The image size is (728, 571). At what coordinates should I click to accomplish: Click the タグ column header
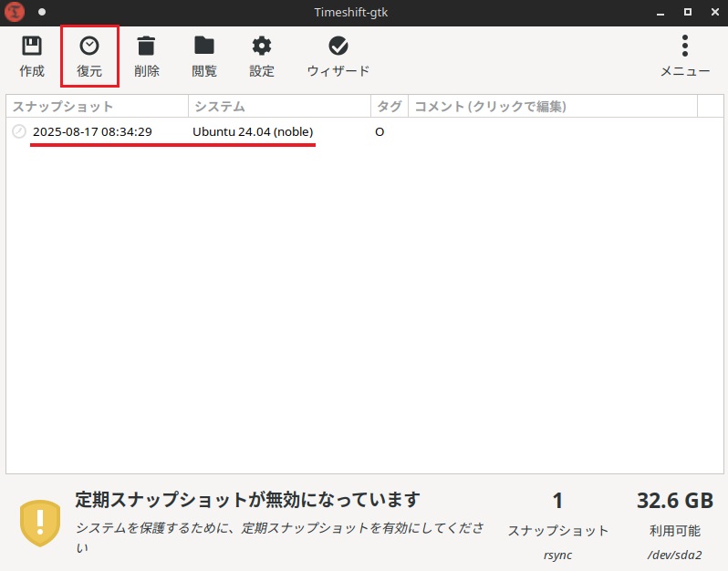coord(390,107)
